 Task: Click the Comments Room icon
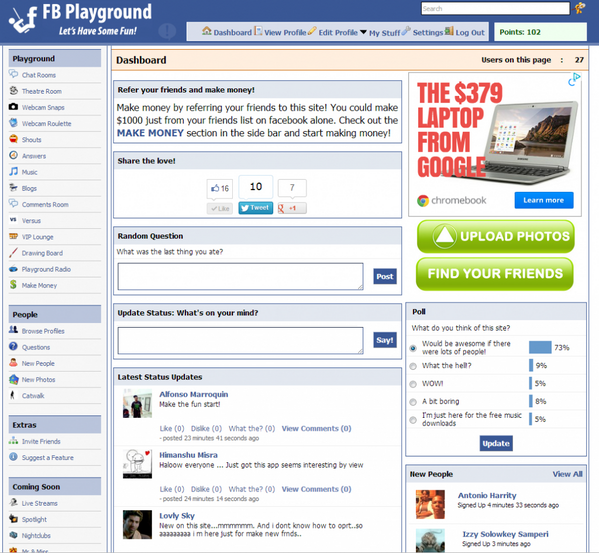tap(13, 204)
